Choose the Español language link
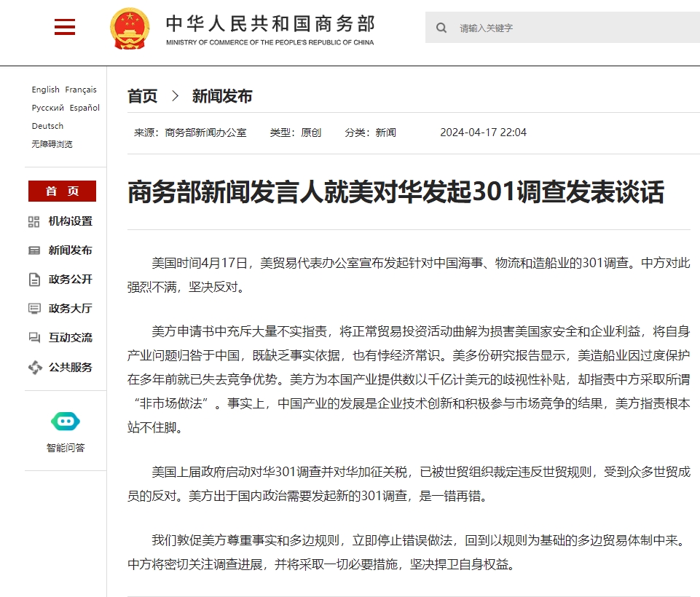The image size is (700, 597). point(84,108)
